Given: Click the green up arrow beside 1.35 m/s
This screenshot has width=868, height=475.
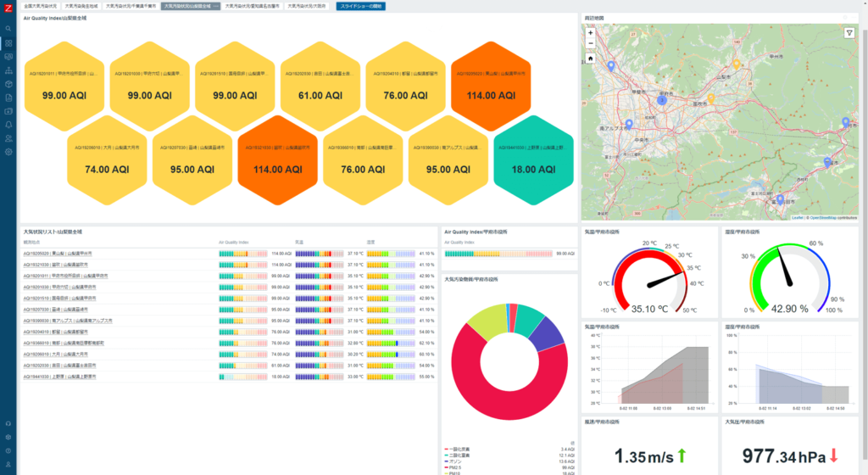Looking at the screenshot, I should point(682,455).
